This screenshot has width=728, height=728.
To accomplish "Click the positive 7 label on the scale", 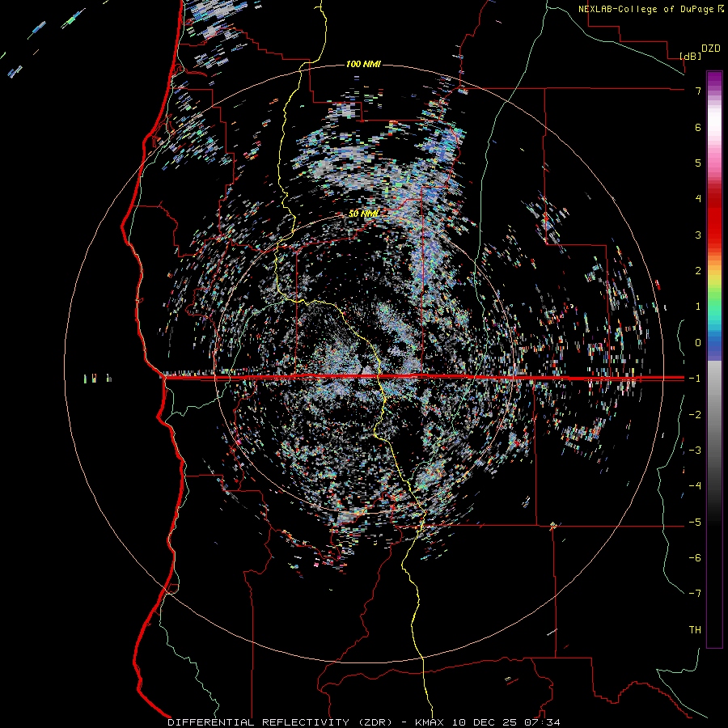I will 698,91.
